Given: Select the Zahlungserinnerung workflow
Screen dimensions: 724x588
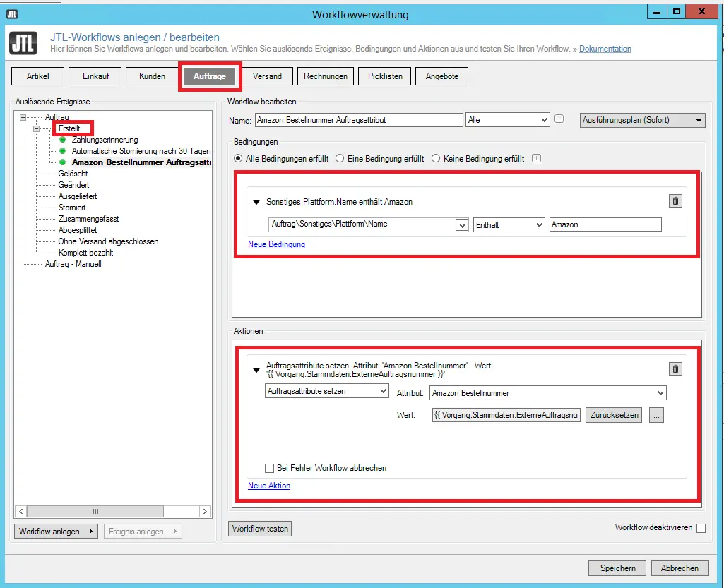Looking at the screenshot, I should 105,139.
